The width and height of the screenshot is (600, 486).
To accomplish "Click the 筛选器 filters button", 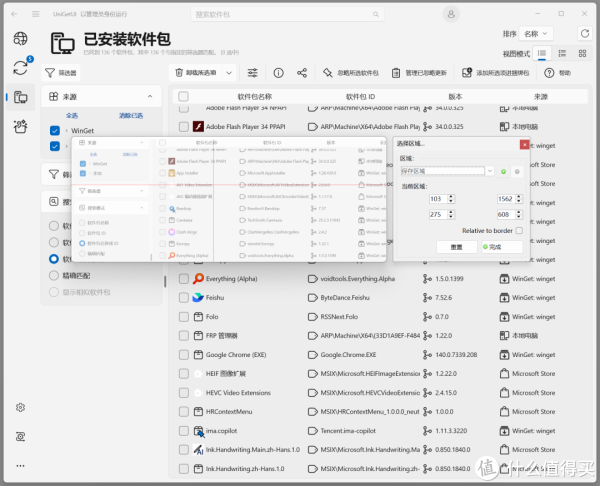I will [62, 73].
